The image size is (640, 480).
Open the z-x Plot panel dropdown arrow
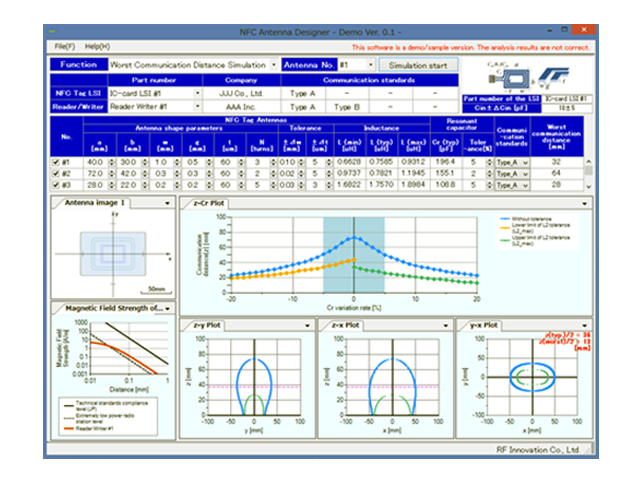click(446, 326)
